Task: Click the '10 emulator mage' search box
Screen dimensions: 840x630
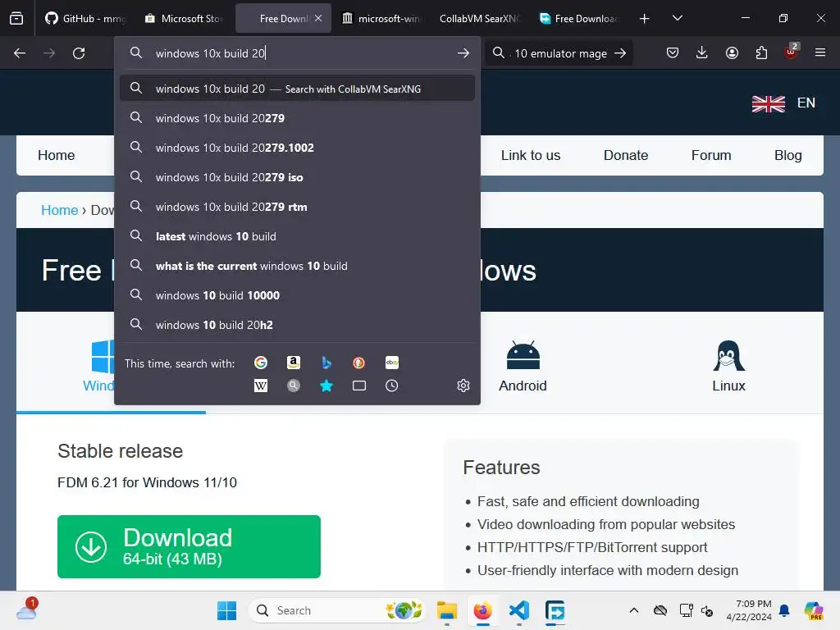Action: click(557, 53)
